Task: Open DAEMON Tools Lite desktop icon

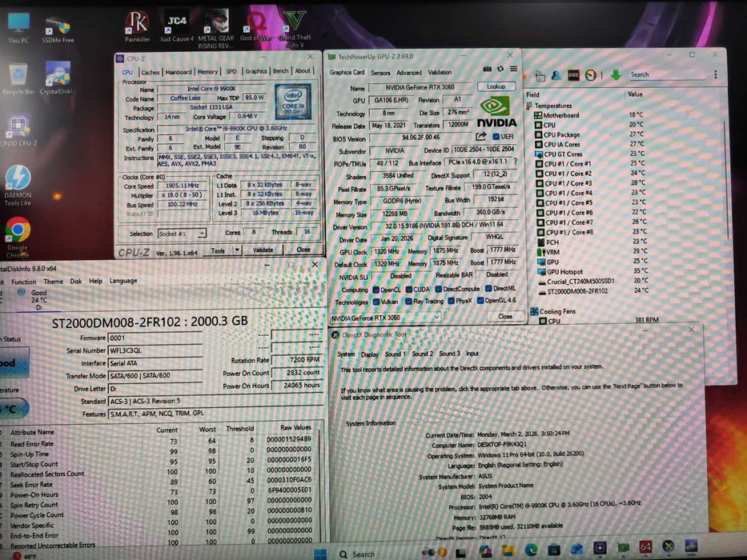Action: point(18,186)
